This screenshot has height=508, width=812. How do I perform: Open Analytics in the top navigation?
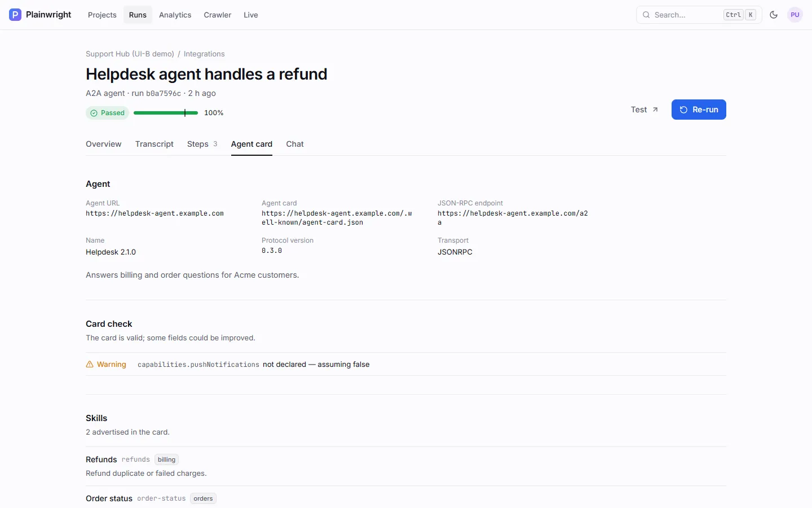(175, 15)
